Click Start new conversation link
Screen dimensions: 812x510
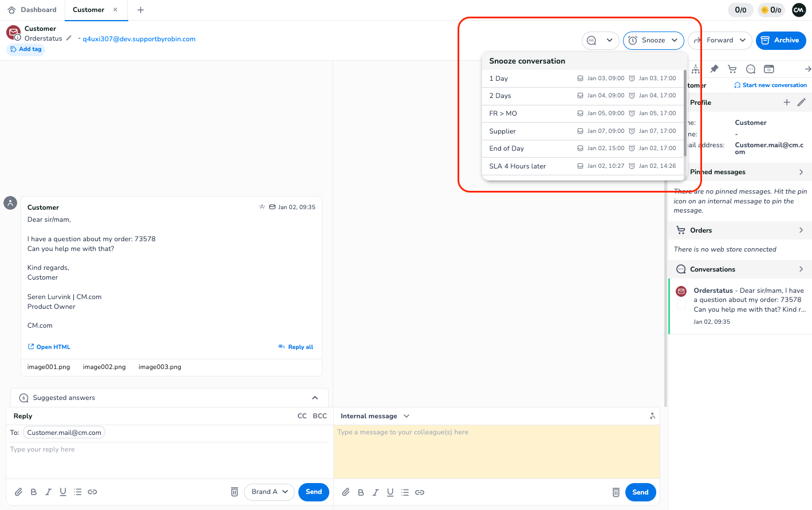click(x=770, y=85)
